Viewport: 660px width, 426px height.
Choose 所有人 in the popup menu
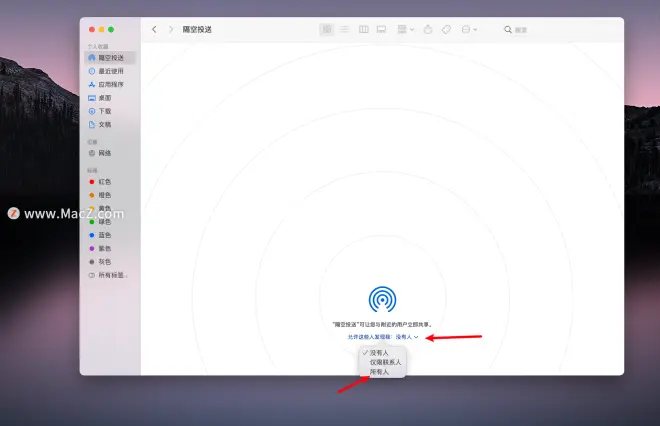coord(382,372)
